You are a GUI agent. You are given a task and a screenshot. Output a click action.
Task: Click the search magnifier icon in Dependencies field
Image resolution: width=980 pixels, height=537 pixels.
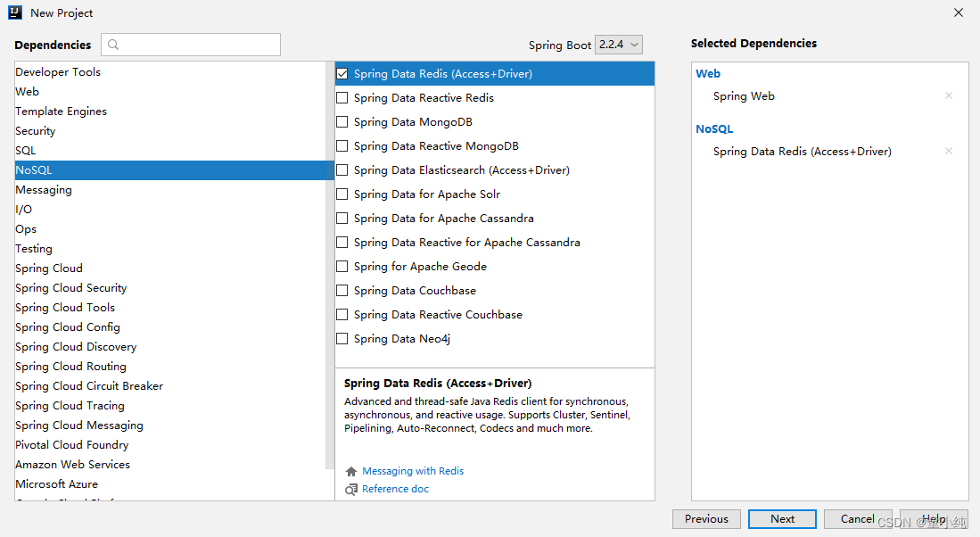tap(113, 45)
